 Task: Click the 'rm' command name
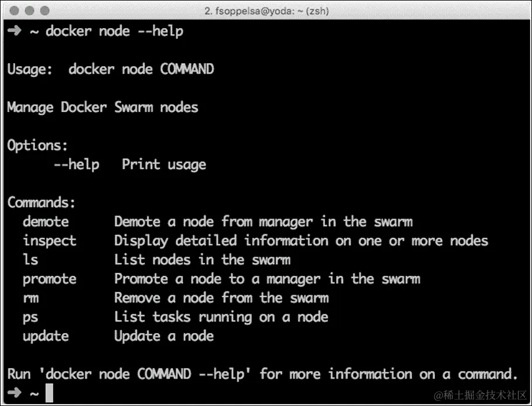coord(30,299)
